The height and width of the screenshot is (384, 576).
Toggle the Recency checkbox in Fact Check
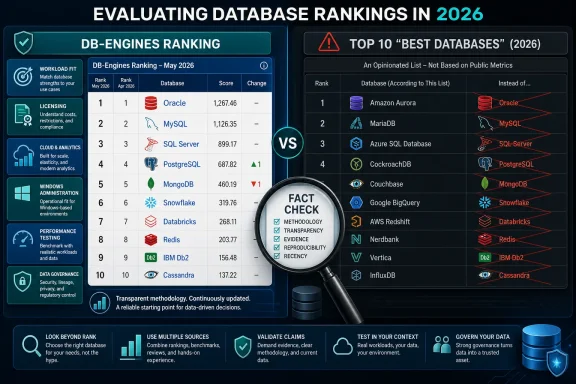[x=277, y=256]
